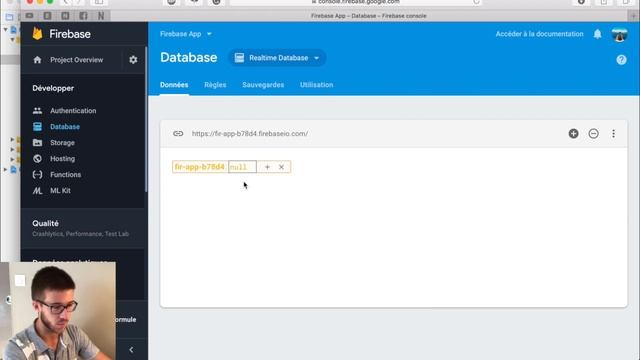Screen dimensions: 640x360
Task: Switch to the Sauvegardes tab
Action: 263,85
